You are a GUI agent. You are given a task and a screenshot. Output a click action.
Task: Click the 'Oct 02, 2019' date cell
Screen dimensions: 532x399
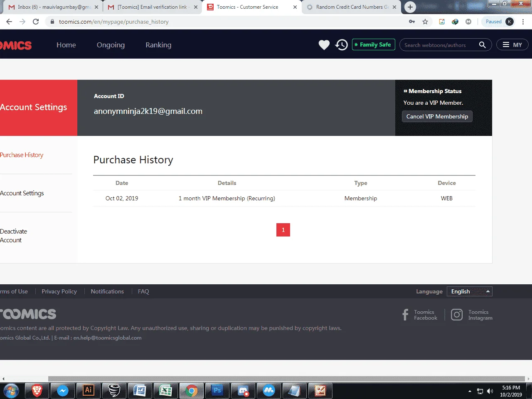122,198
